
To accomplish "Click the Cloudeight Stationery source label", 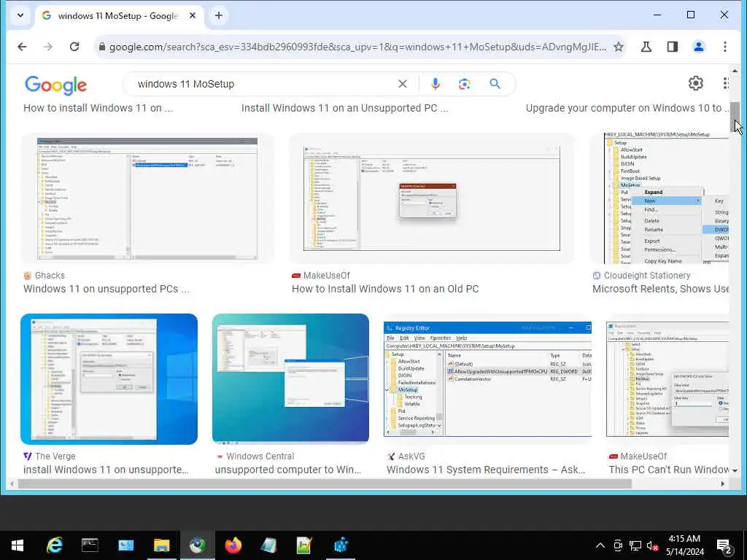I will [x=647, y=275].
